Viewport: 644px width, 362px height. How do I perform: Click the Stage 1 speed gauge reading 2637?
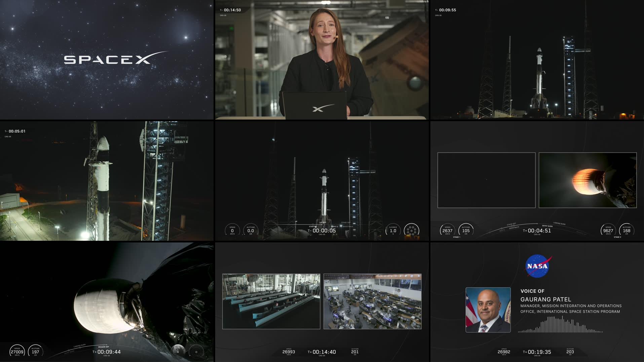447,230
